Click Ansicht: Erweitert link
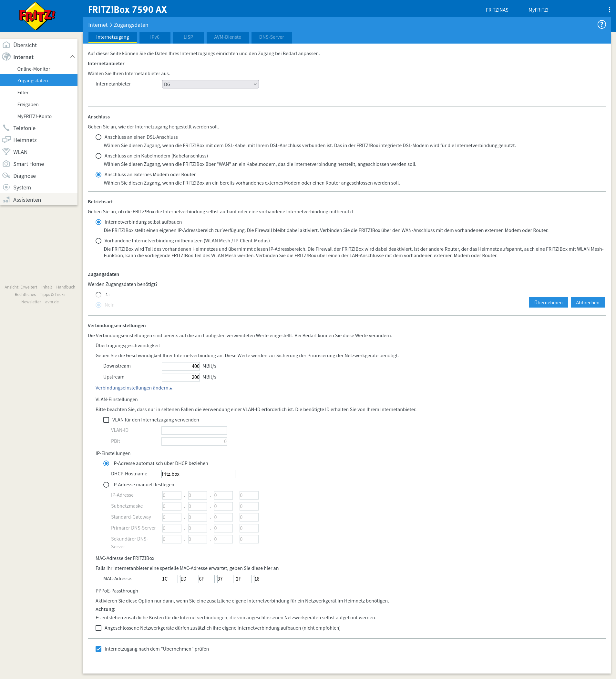616x679 pixels. point(21,287)
